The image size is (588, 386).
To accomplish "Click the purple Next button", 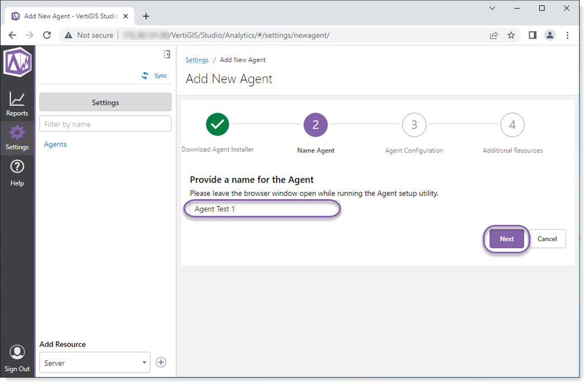I will [506, 239].
